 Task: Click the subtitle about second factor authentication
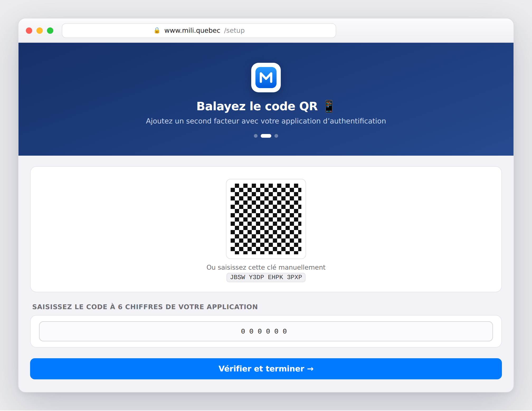266,121
